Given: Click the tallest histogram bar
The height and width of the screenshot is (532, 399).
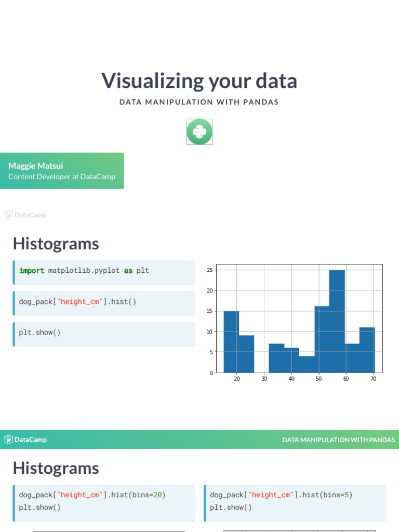Looking at the screenshot, I should coord(337,321).
